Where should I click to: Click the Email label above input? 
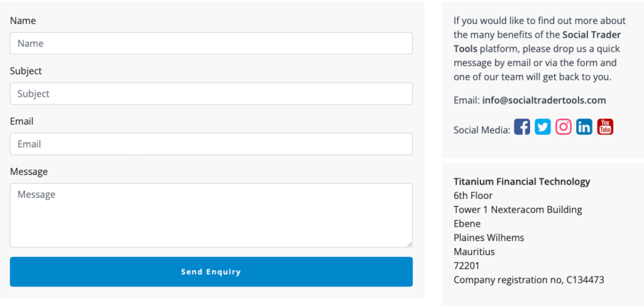pos(21,121)
